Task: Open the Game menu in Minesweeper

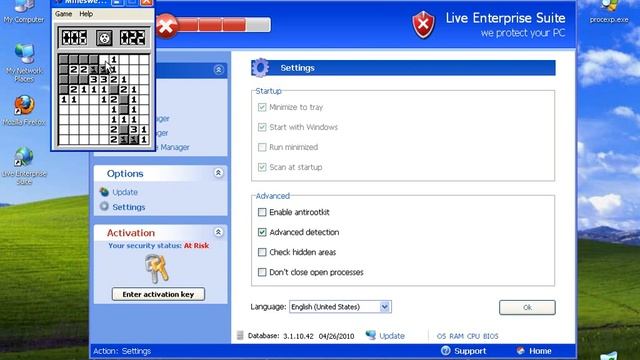Action: click(x=63, y=14)
